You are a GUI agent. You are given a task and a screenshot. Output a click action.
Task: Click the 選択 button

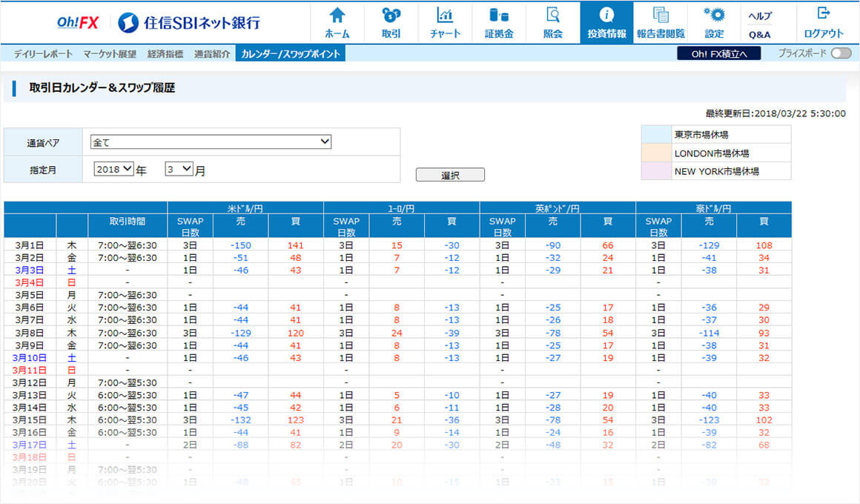pyautogui.click(x=450, y=175)
